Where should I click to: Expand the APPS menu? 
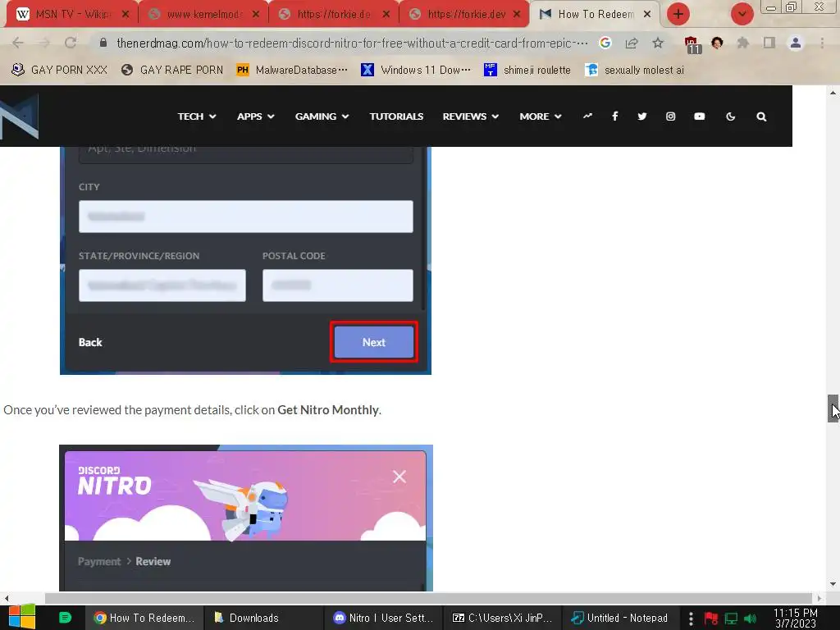coord(256,116)
